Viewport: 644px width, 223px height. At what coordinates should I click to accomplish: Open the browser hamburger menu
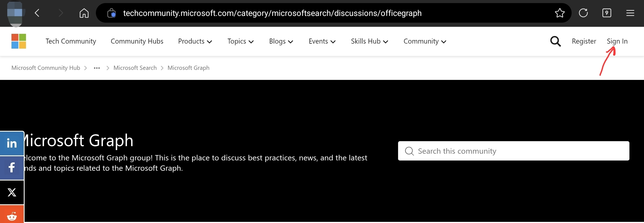[630, 13]
